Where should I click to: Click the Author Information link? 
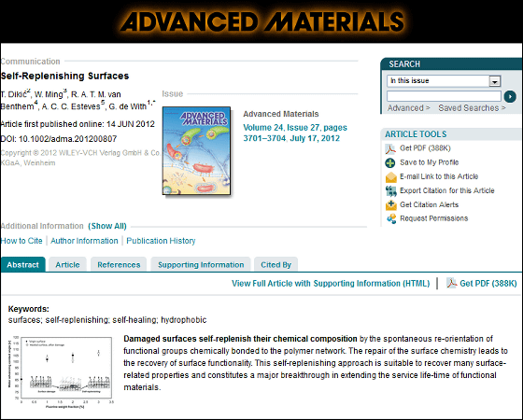coord(84,241)
